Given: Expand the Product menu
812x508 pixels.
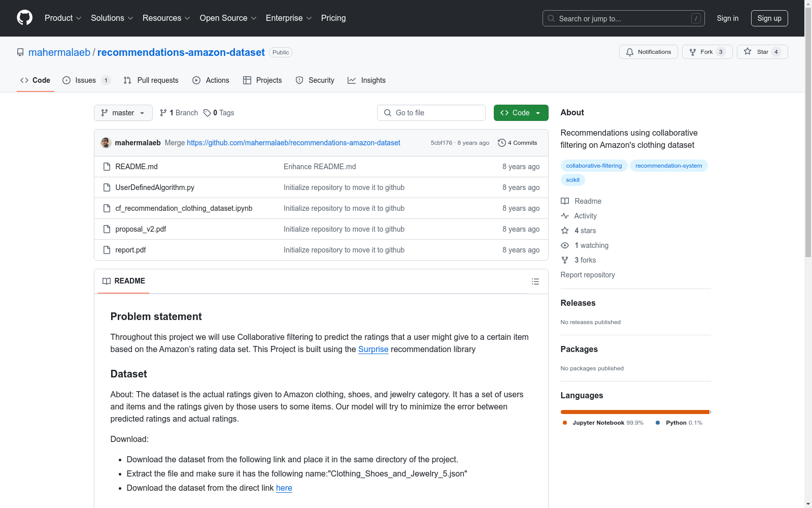Looking at the screenshot, I should (x=63, y=18).
